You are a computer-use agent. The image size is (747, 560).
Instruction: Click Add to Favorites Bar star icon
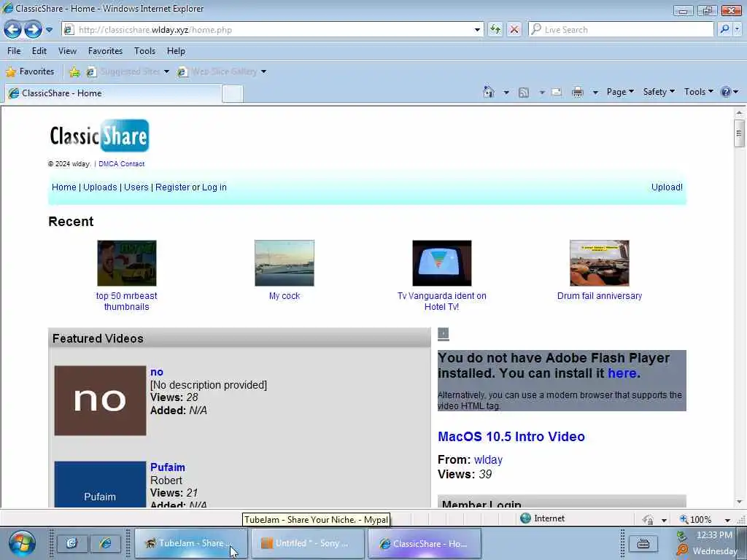pyautogui.click(x=74, y=72)
